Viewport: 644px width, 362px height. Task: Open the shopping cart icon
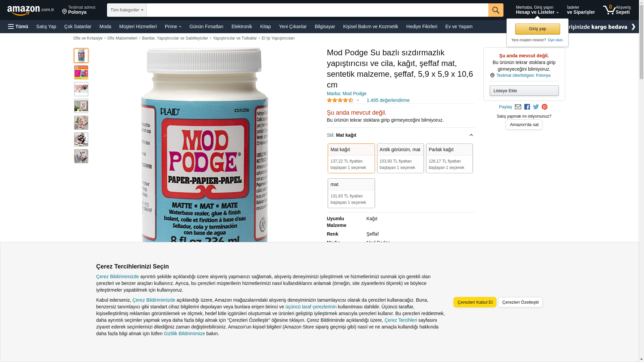[617, 10]
